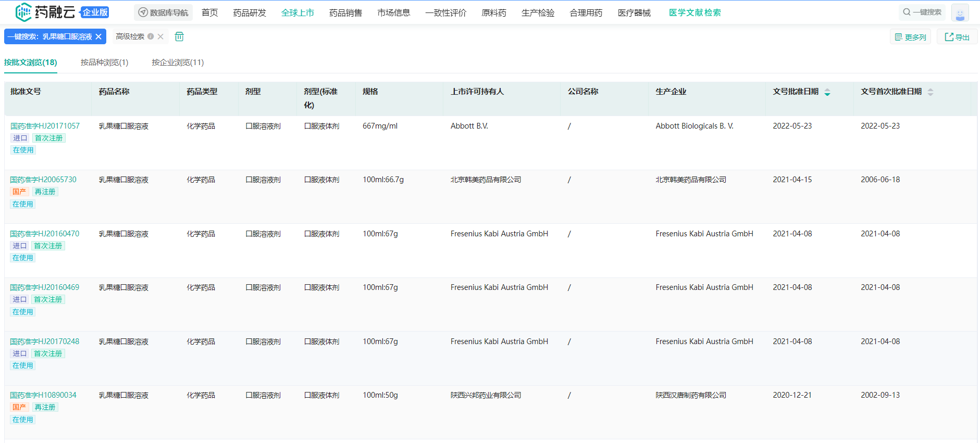The width and height of the screenshot is (980, 443).
Task: Switch to 按批文浏览(18) tab
Action: point(31,62)
